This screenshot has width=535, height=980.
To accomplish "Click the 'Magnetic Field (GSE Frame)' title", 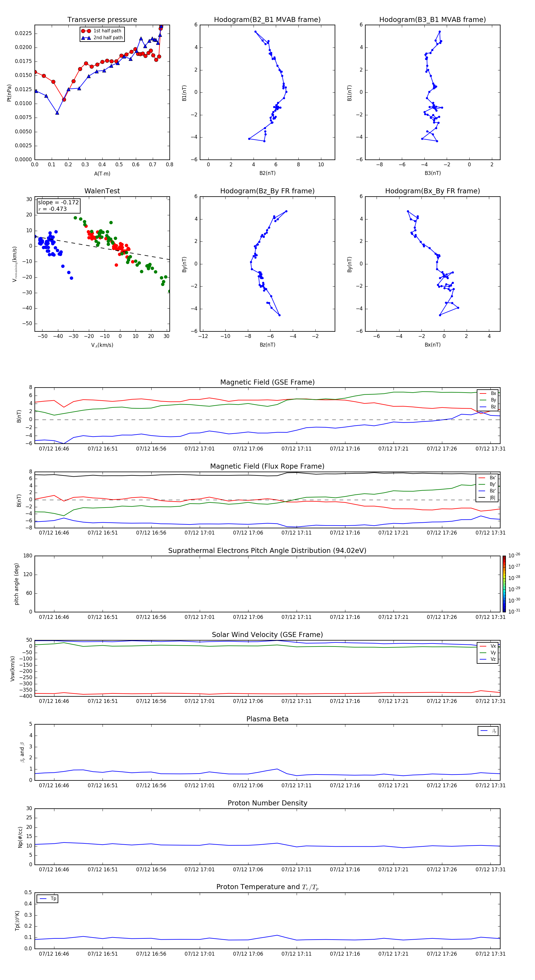I will tap(267, 382).
